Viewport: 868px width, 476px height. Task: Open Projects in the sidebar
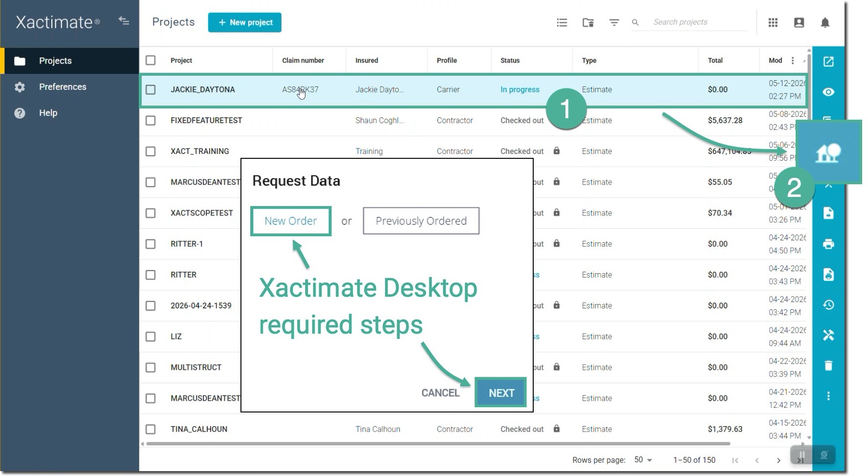click(x=69, y=61)
